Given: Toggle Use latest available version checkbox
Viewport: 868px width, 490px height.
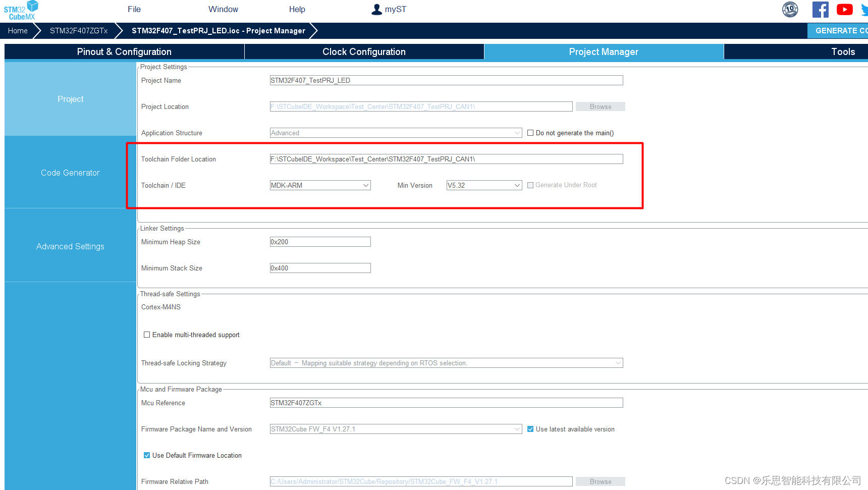Looking at the screenshot, I should (530, 429).
